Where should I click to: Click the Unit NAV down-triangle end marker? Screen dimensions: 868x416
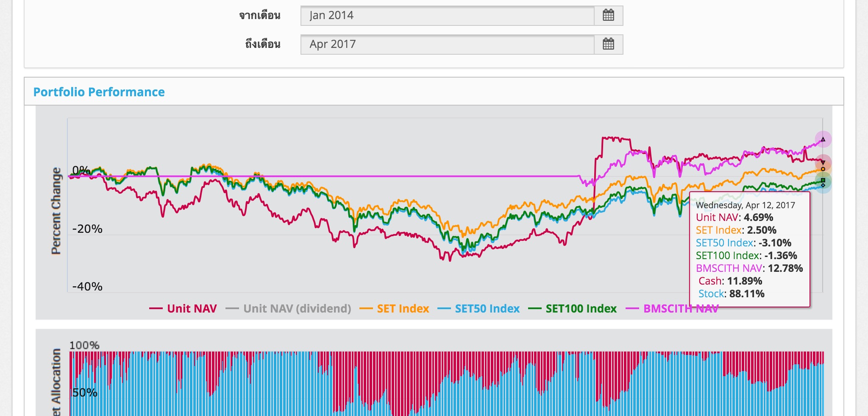[823, 162]
